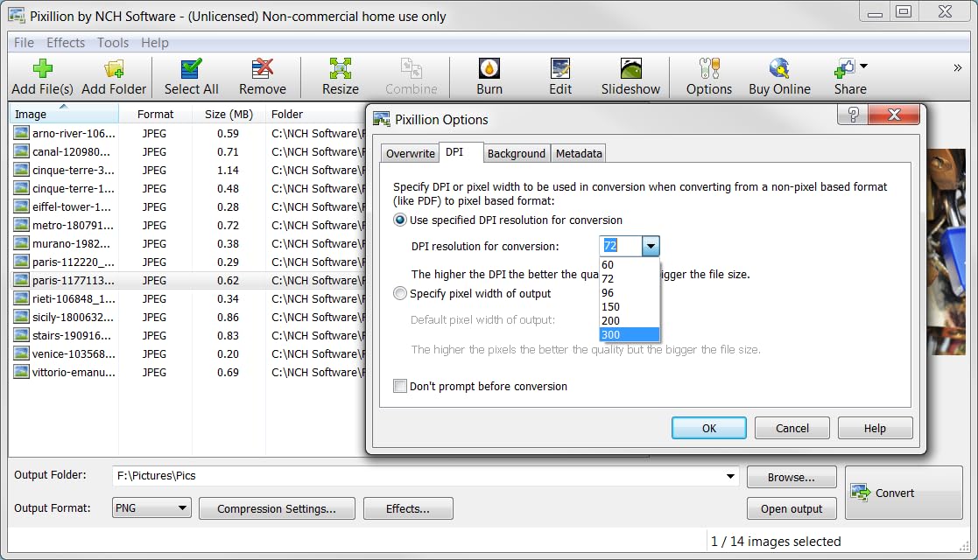Click the Help button in options dialog
978x560 pixels.
pyautogui.click(x=875, y=429)
